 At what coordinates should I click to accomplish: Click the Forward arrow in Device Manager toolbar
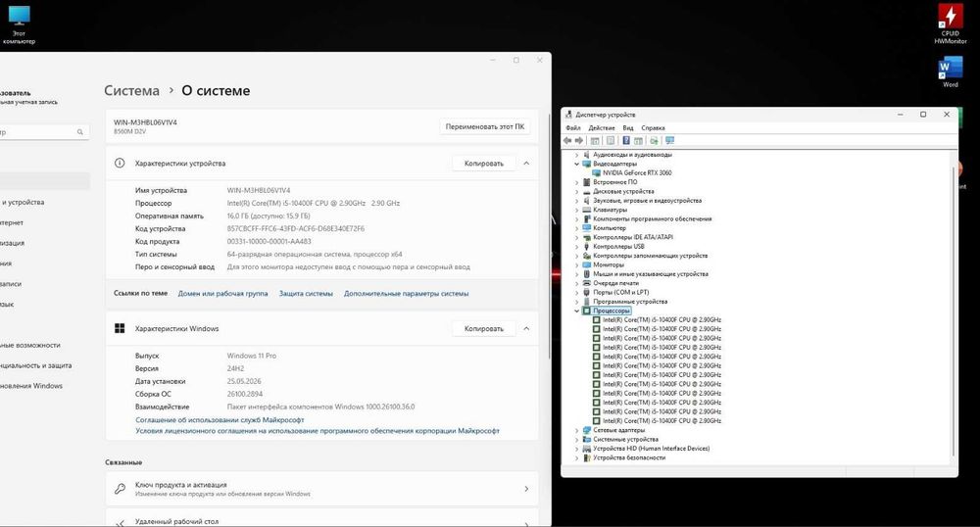(579, 140)
